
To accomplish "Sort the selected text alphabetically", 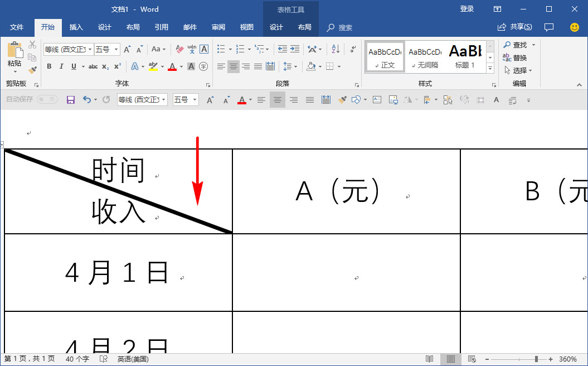I will tap(335, 49).
